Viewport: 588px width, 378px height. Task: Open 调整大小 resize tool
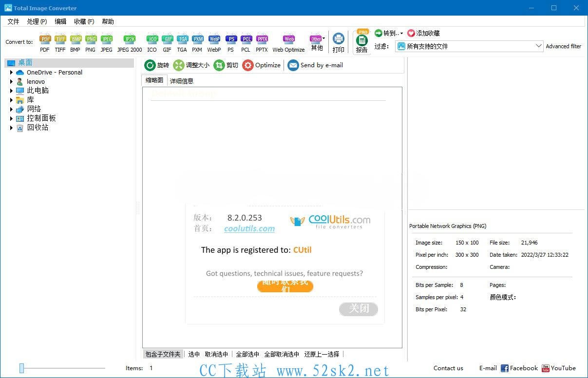click(x=191, y=65)
